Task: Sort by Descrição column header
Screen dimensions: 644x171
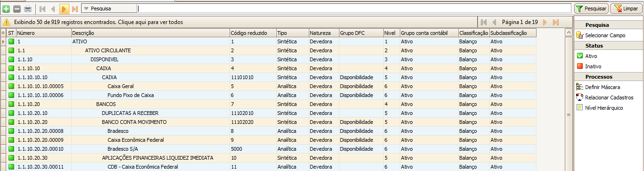Action: tap(150, 33)
